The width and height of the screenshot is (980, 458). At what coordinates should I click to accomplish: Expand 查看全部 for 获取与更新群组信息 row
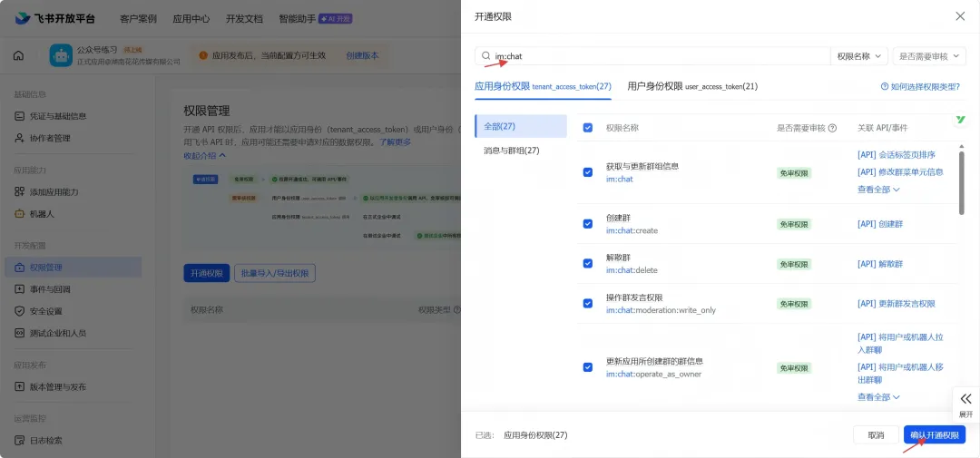coord(878,190)
